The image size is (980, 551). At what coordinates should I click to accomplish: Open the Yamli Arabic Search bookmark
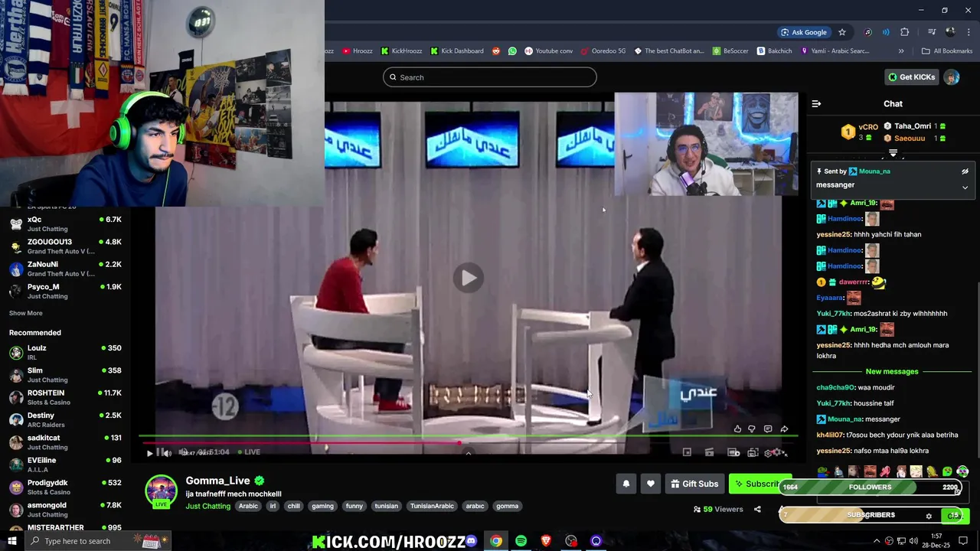pyautogui.click(x=835, y=51)
